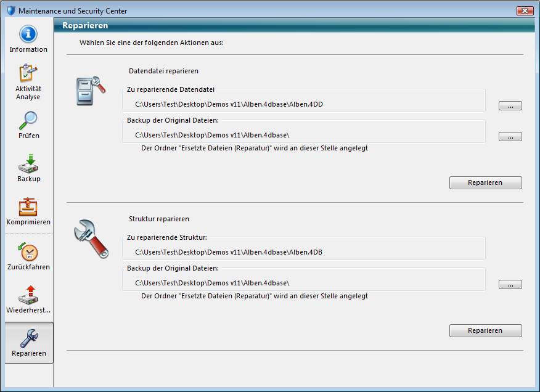Click the Struktur reparieren heading
Screen dimensions: 540x392
point(159,219)
